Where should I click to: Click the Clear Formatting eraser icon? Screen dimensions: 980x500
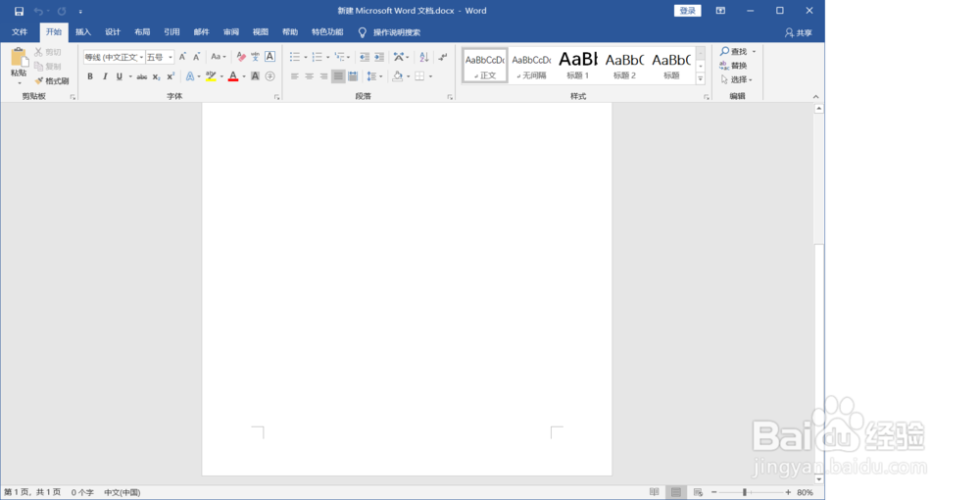point(241,57)
